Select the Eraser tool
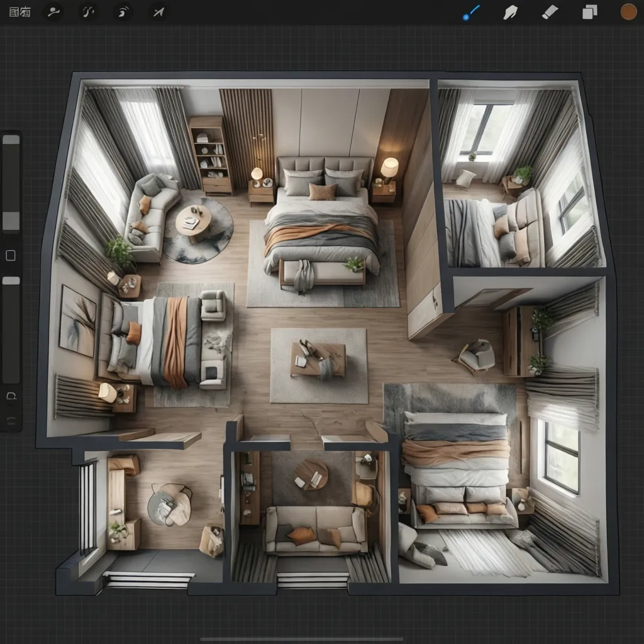 pos(550,13)
